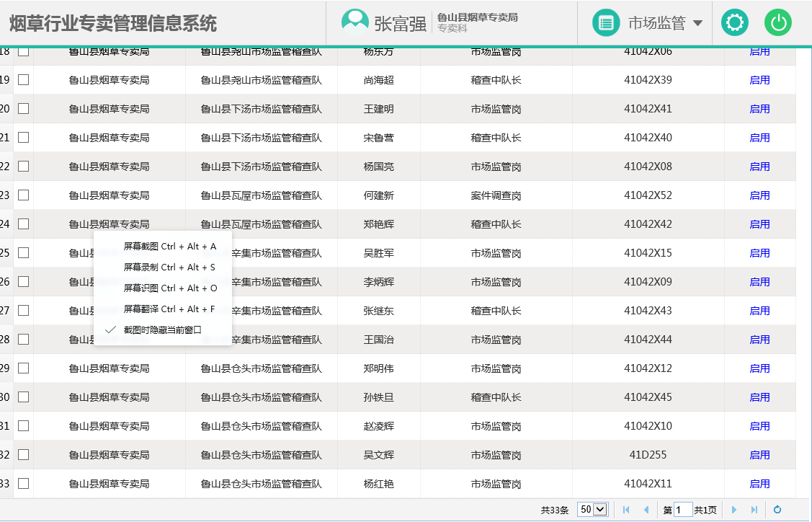The height and width of the screenshot is (522, 812).
Task: Click 鲁山县尧山市场监管稽查队 in row 19
Action: (261, 80)
